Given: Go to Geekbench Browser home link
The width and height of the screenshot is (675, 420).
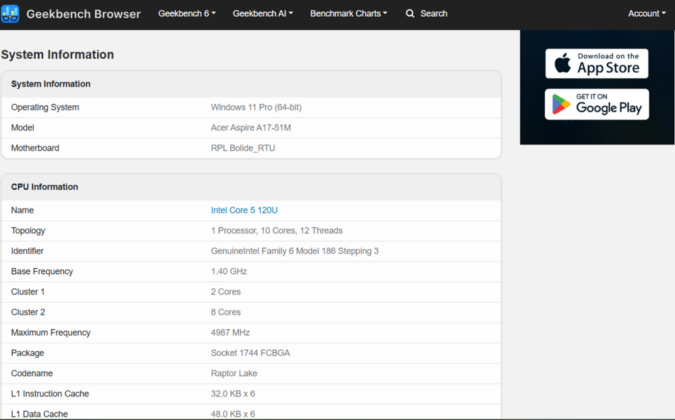Looking at the screenshot, I should (x=84, y=14).
